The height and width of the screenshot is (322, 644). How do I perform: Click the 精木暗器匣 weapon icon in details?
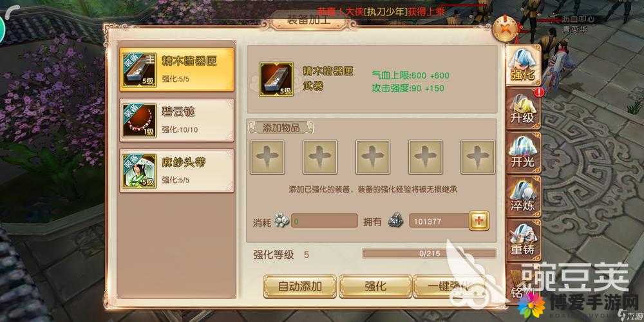tap(276, 80)
